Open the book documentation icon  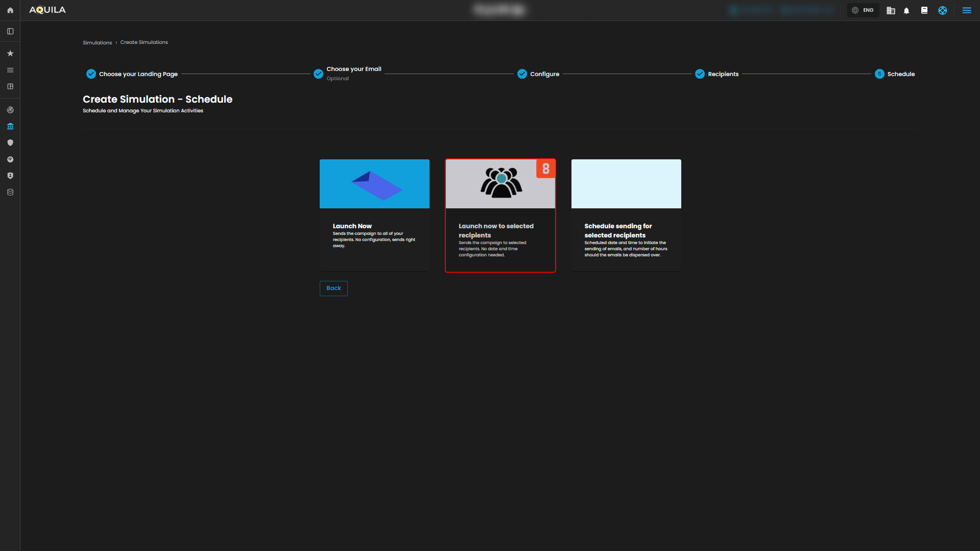pyautogui.click(x=924, y=11)
